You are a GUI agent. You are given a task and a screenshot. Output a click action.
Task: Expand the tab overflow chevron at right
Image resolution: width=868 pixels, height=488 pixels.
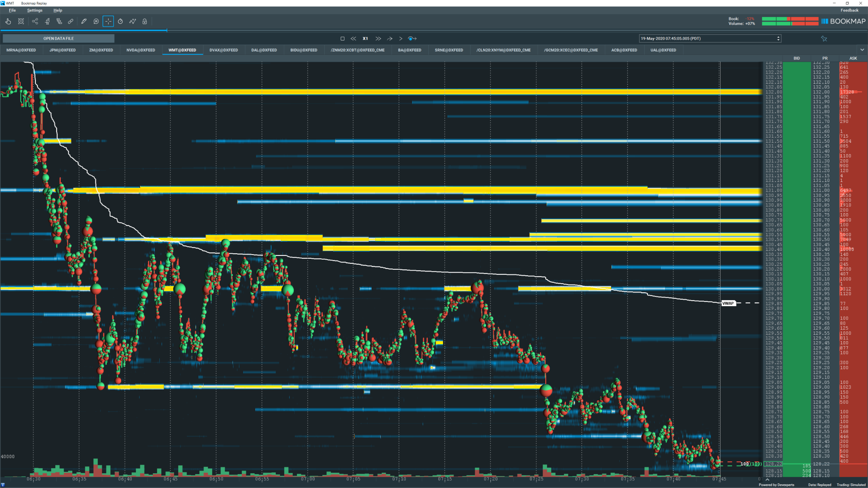coord(862,50)
